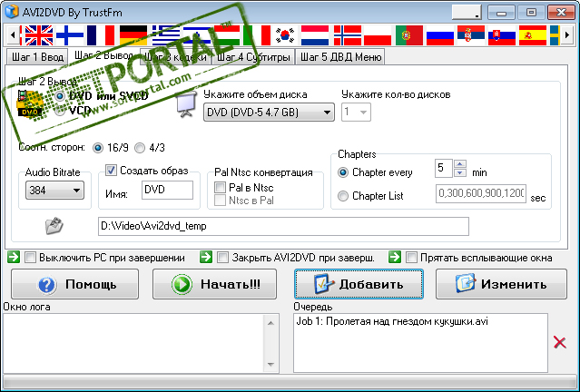Click green arrow beside Закрыть AVI2DVD
Viewport: 580px width, 392px height.
click(206, 257)
